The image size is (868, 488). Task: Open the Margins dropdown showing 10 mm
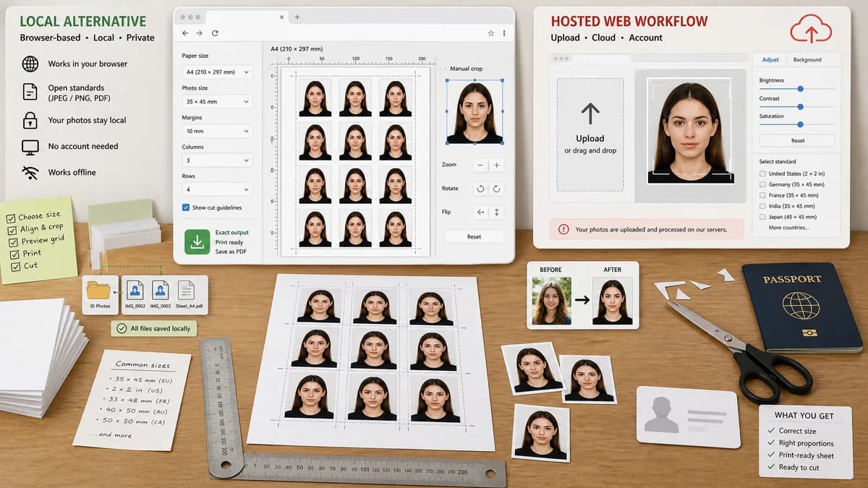217,131
